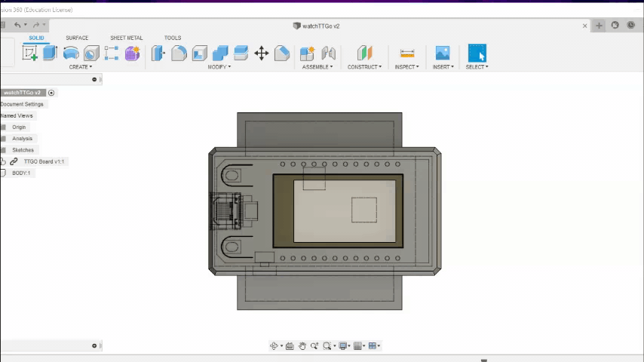Activate the Move/Copy arrows tool
The width and height of the screenshot is (644, 362).
pyautogui.click(x=262, y=53)
